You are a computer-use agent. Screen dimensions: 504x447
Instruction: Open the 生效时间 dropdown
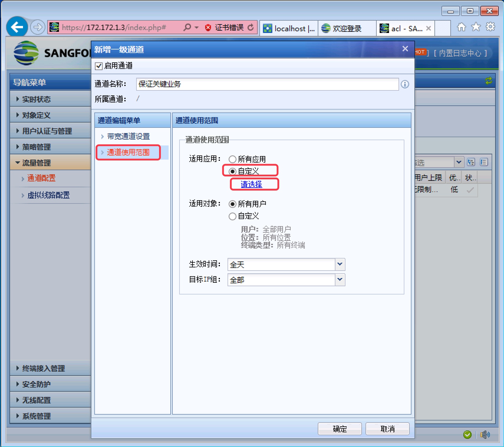pyautogui.click(x=340, y=264)
